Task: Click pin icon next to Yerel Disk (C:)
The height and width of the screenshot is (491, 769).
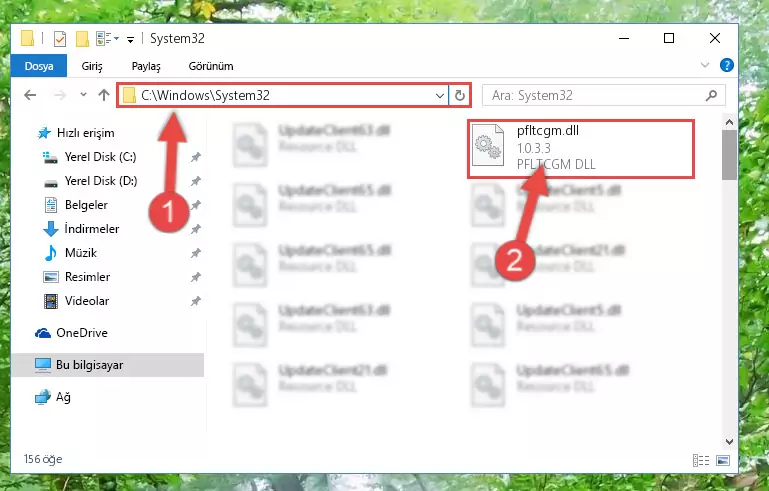Action: [196, 157]
